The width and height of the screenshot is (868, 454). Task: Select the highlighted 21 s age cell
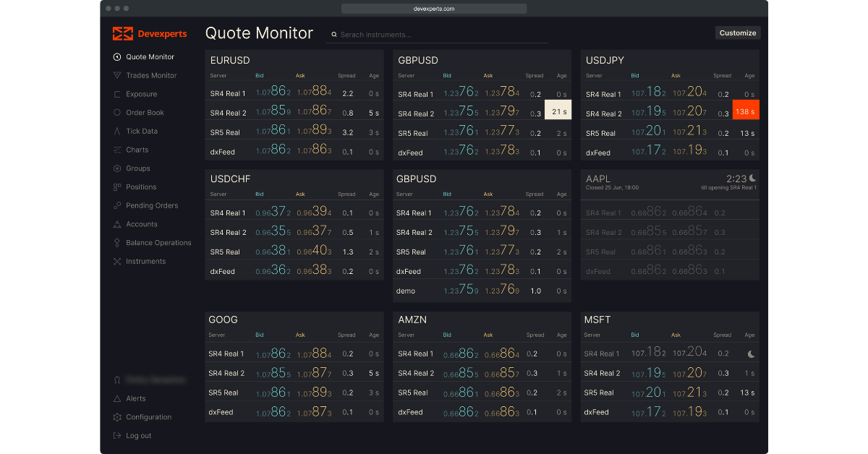pos(558,110)
